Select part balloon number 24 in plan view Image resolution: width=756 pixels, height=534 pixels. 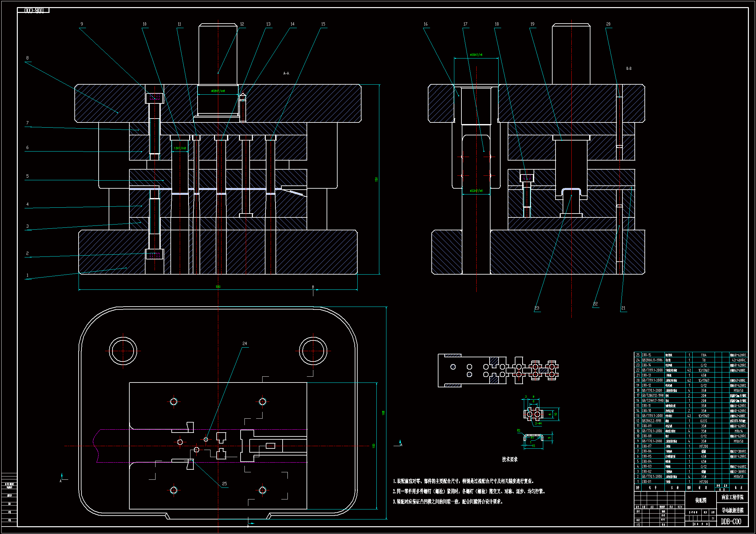tap(245, 343)
